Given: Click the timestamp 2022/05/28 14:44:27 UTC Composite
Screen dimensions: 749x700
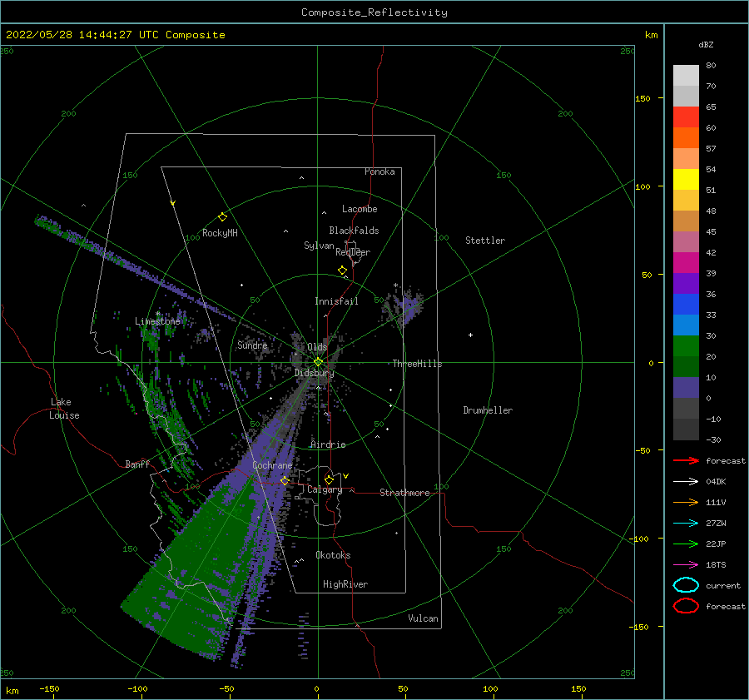Looking at the screenshot, I should tap(115, 35).
